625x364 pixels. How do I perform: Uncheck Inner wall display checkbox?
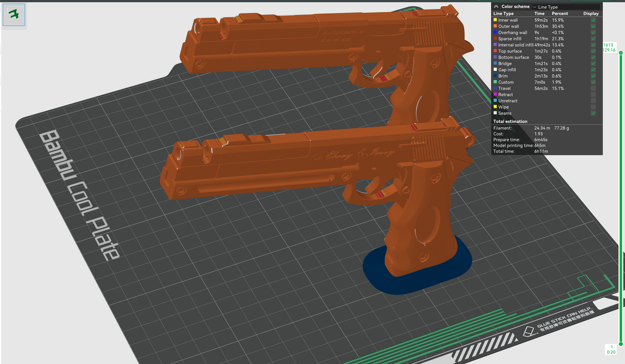pyautogui.click(x=593, y=20)
